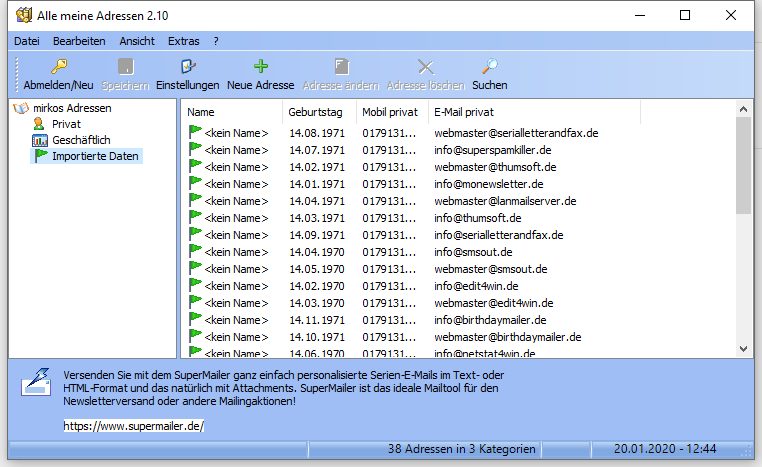Click the Importierte Daten flag icon
762x467 pixels.
point(41,156)
